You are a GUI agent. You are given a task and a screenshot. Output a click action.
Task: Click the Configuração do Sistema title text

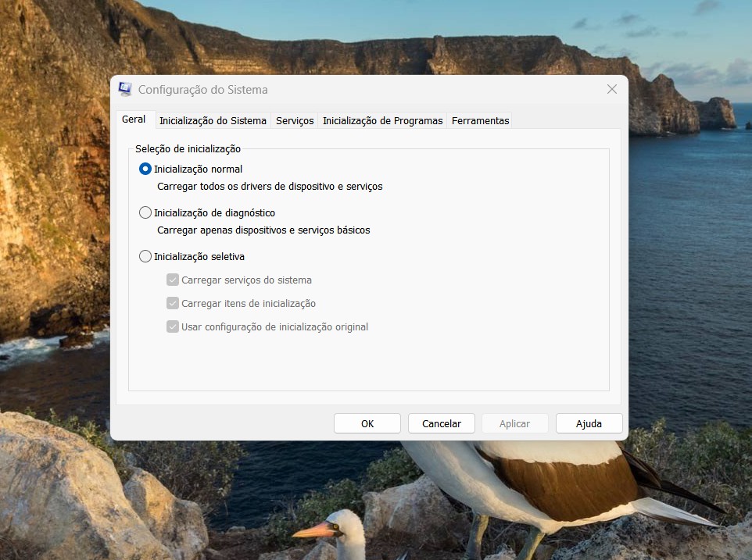(202, 89)
